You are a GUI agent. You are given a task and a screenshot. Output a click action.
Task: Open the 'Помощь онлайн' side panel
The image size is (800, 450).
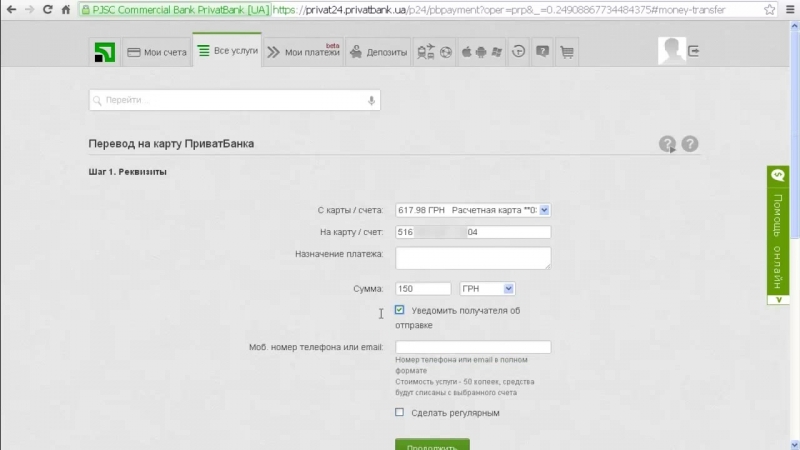[x=778, y=235]
